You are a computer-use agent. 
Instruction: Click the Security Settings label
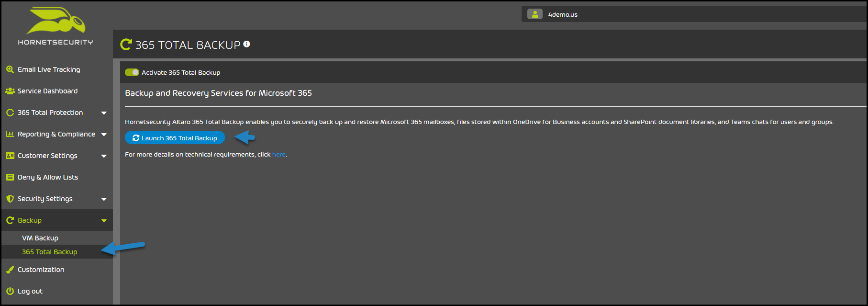pyautogui.click(x=45, y=199)
